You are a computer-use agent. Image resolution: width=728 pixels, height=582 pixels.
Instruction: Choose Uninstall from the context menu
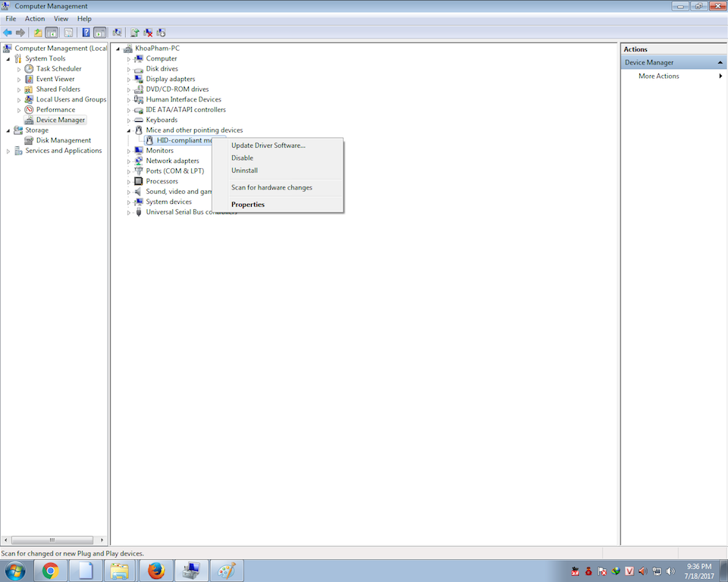coord(244,171)
